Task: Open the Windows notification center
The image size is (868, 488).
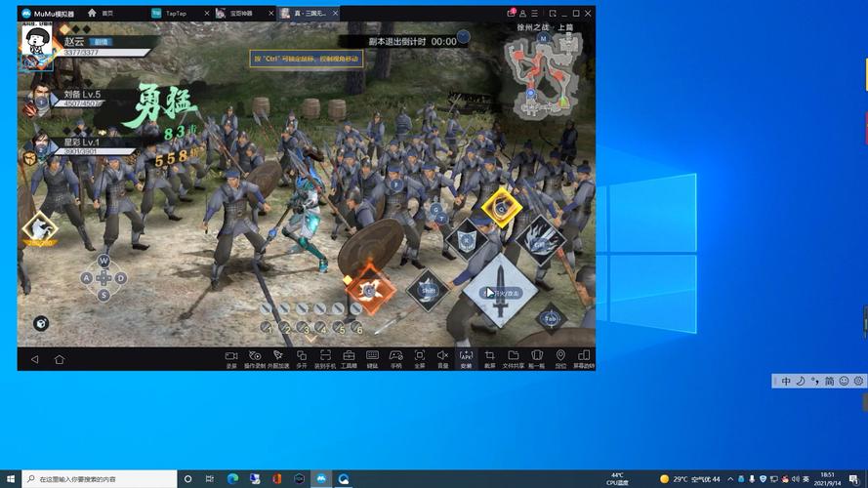Action: click(854, 478)
